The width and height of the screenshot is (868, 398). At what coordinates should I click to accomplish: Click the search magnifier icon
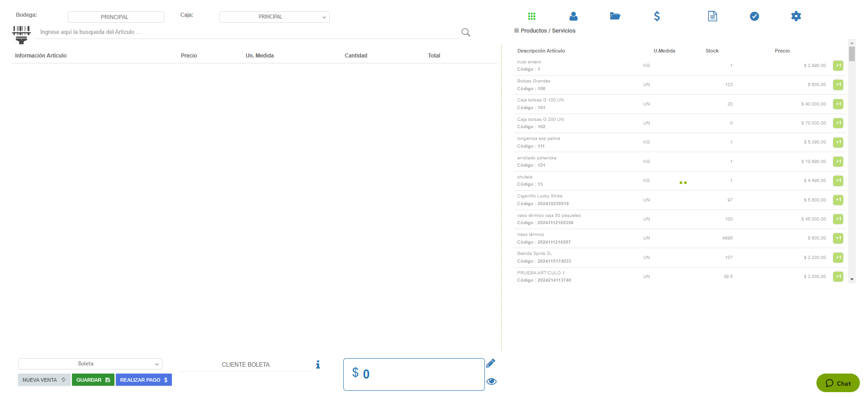point(465,33)
